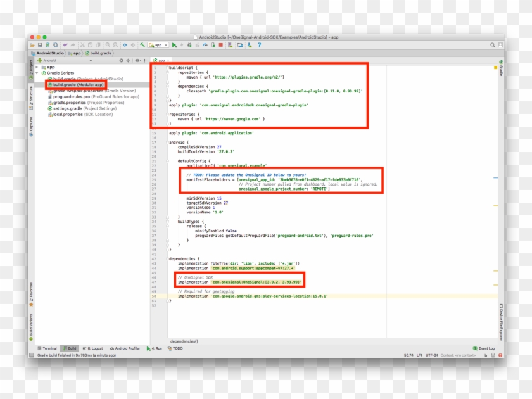
Task: Expand the app node in Project tree
Action: tap(38, 66)
